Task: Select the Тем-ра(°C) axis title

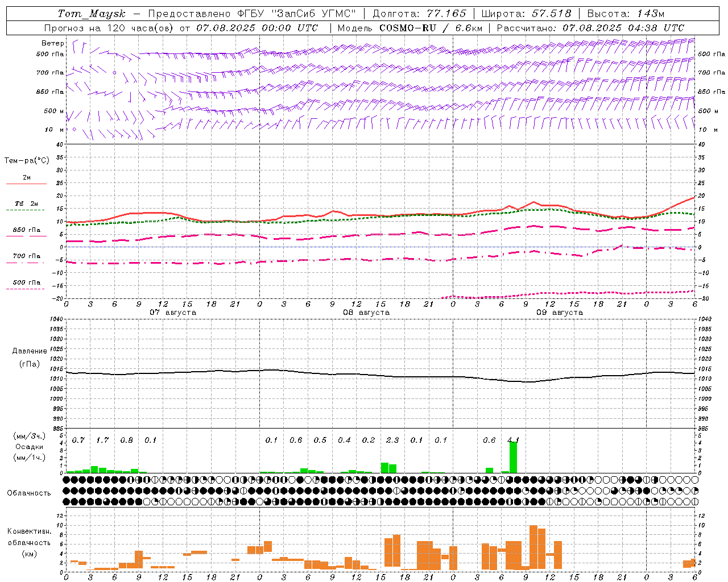Action: coord(27,161)
